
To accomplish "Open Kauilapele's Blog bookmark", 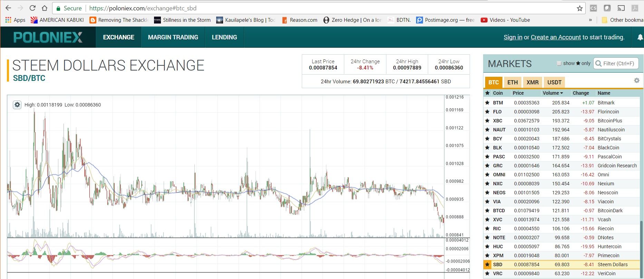I will pos(246,20).
